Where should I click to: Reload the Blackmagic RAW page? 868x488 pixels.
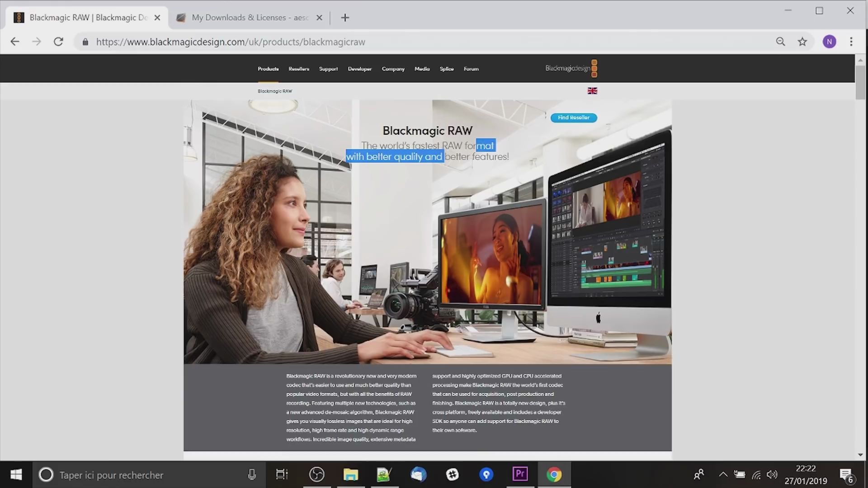58,42
